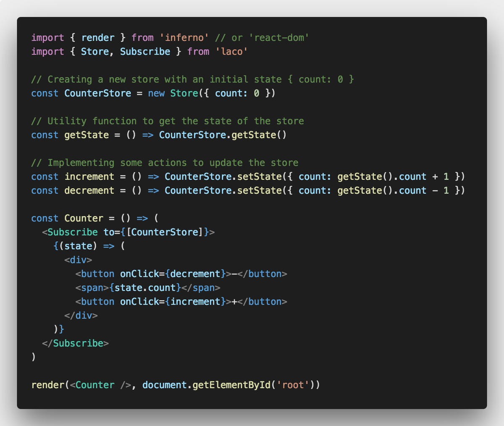Viewport: 504px width, 426px height.
Task: Select the decrement arrow function name
Action: point(89,190)
